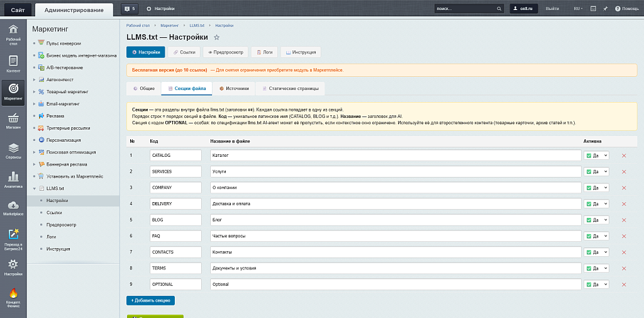This screenshot has height=318, width=644.
Task: Open the Marketing section in left sidebar
Action: coord(13,91)
